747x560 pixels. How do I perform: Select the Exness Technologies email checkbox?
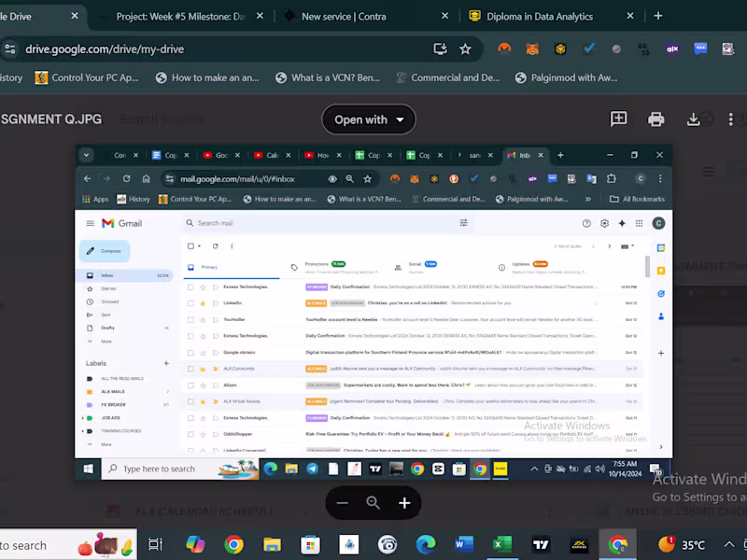click(x=189, y=287)
